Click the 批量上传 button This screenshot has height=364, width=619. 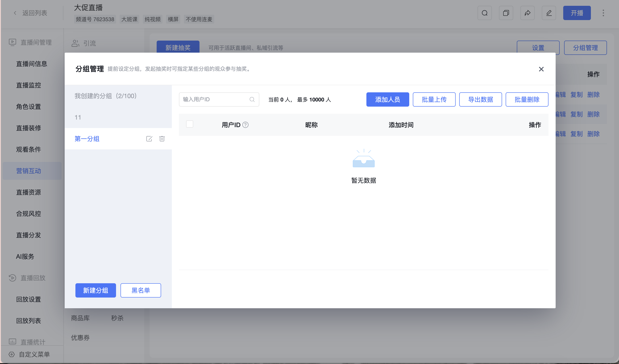click(434, 99)
